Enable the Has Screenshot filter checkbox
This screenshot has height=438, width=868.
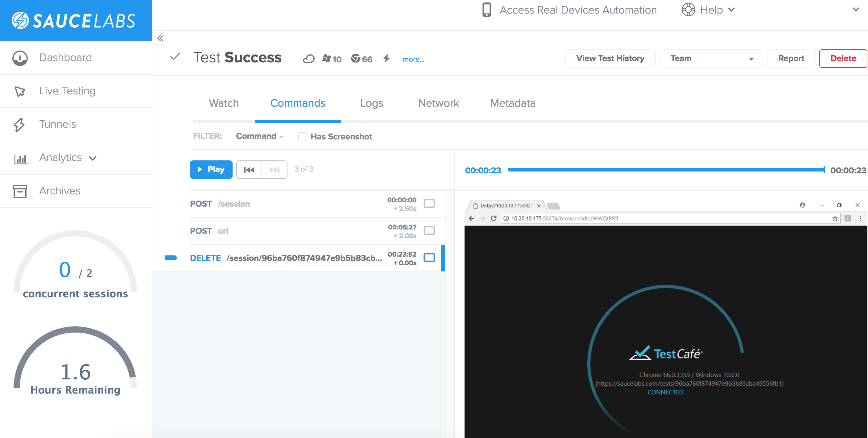[x=302, y=136]
